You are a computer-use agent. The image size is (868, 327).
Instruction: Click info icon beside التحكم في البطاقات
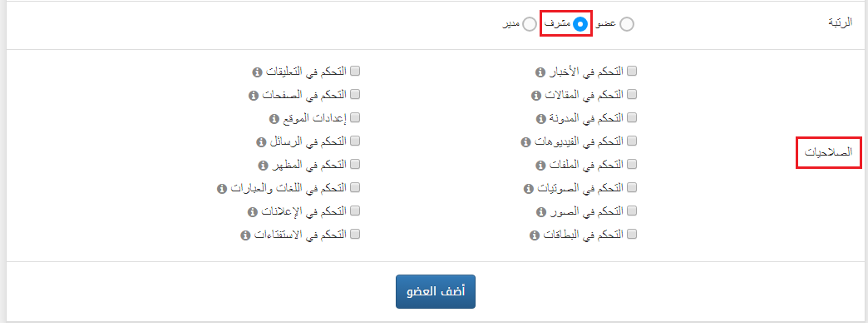[x=535, y=235]
